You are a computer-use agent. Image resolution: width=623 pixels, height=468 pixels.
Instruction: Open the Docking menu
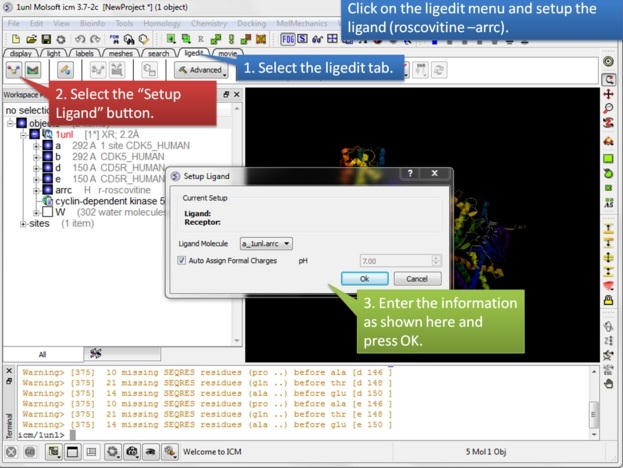(x=259, y=23)
